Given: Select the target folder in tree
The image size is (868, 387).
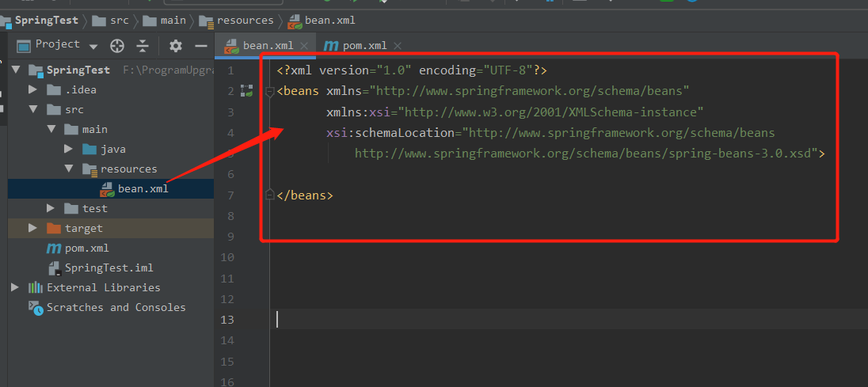Looking at the screenshot, I should pyautogui.click(x=111, y=229).
